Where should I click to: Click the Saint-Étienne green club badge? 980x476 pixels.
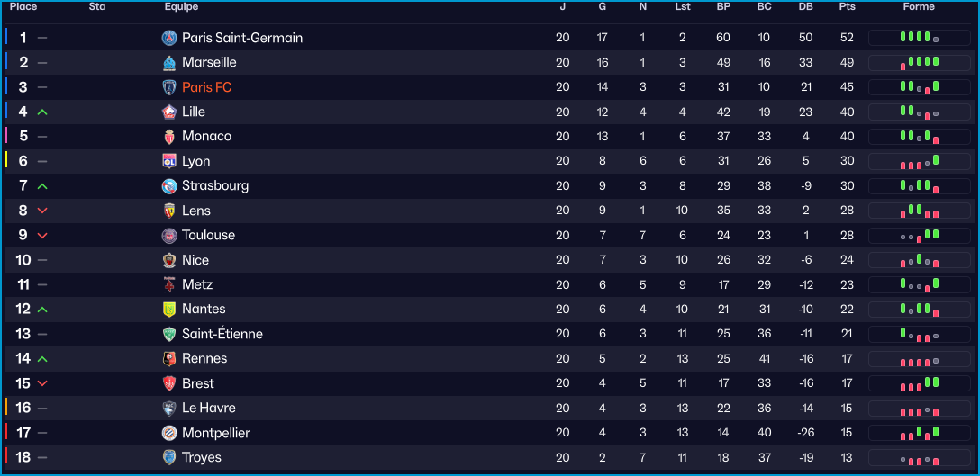click(169, 334)
